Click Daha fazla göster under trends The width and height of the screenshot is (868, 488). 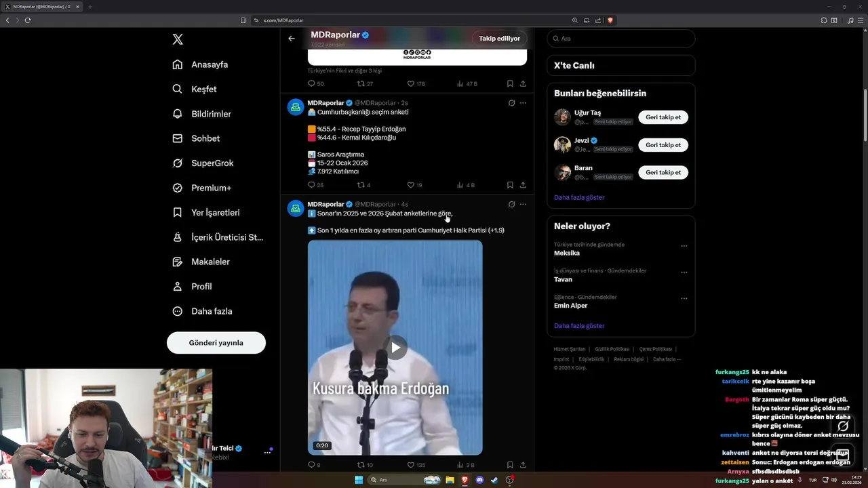[579, 326]
